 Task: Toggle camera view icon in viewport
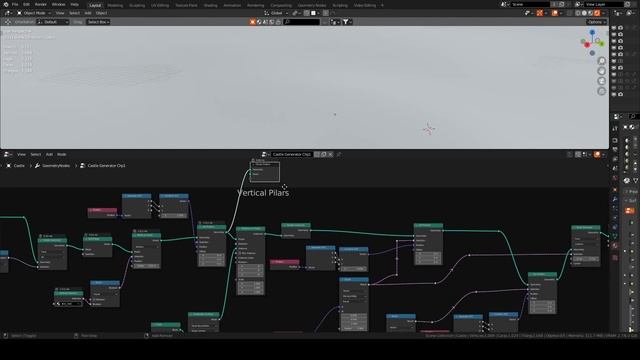point(602,81)
